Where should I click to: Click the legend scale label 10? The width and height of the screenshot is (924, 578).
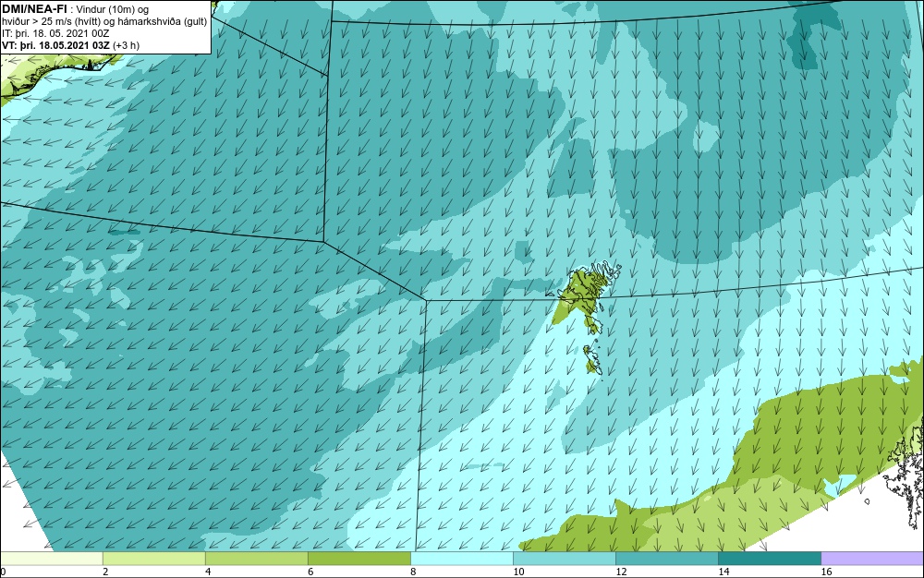518,572
